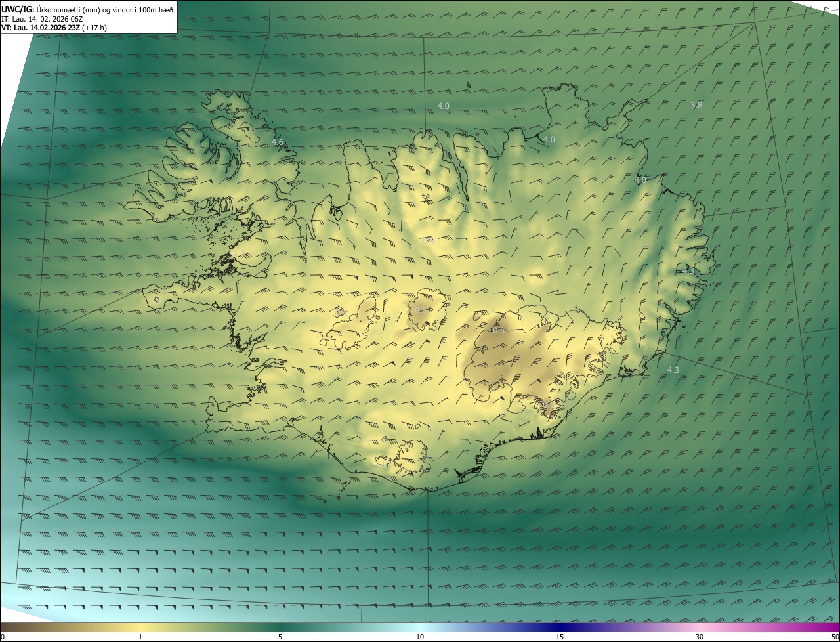The image size is (840, 642).
Task: Click colour scale tick label '10'
Action: [420, 637]
